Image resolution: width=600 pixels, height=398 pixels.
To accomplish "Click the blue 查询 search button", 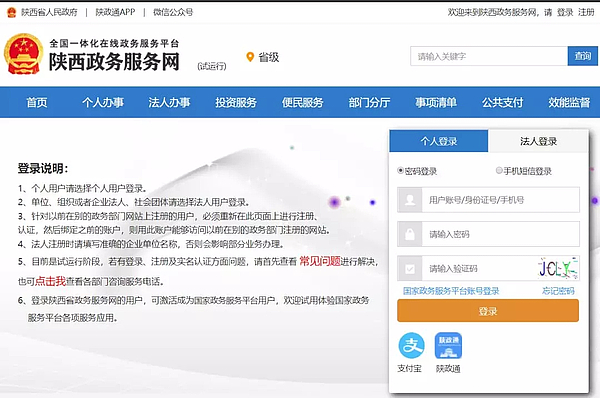I will (582, 56).
